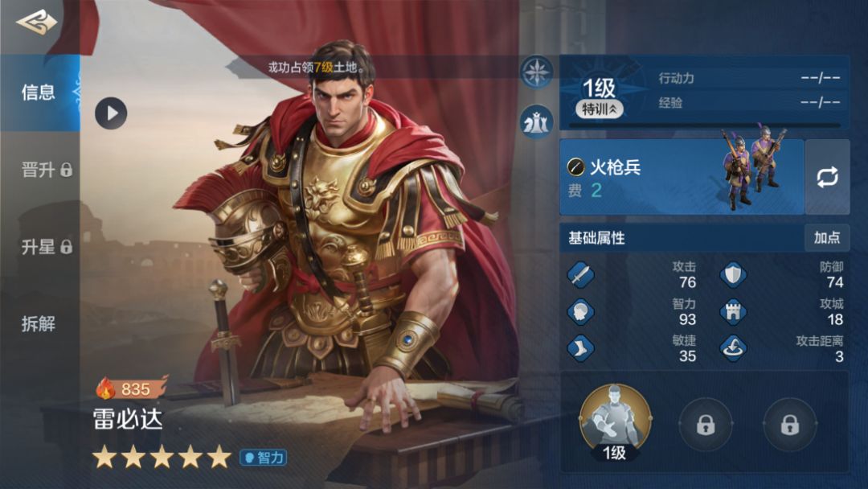868x489 pixels.
Task: Tap the back arrow icon
Action: coord(36,23)
